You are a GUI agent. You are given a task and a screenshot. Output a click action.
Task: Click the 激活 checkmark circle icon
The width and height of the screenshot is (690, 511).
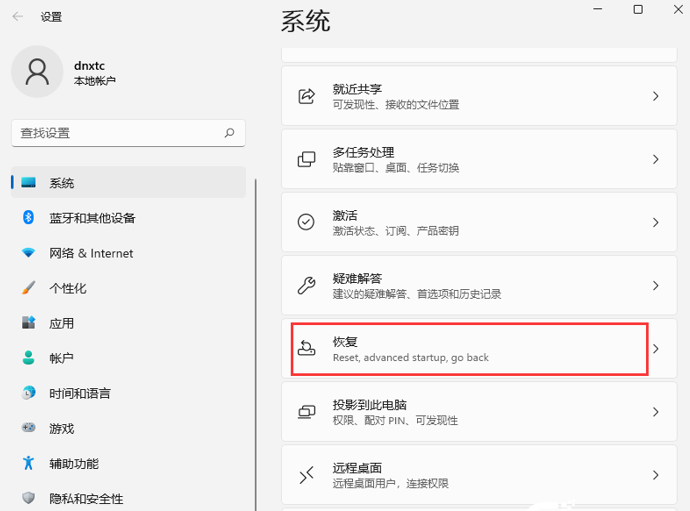307,222
